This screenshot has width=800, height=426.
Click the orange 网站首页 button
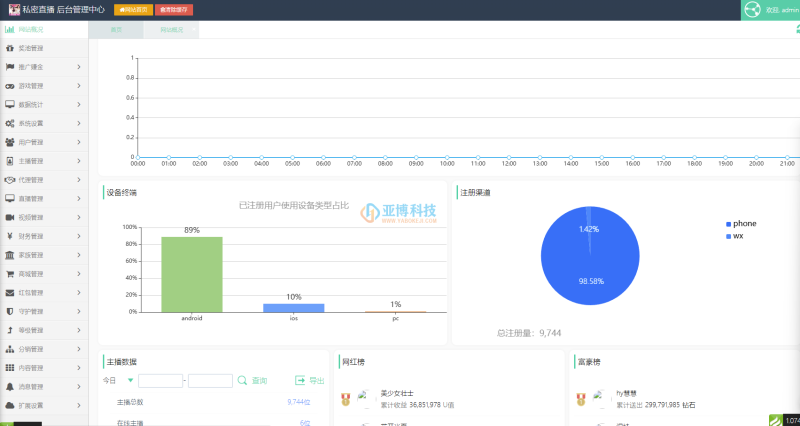(x=133, y=10)
